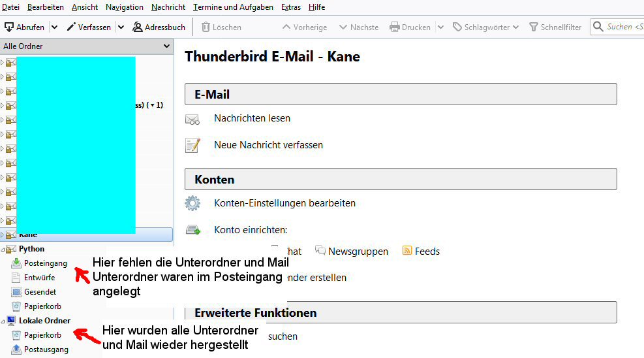Image resolution: width=644 pixels, height=358 pixels.
Task: Open the Nachricht menu
Action: point(168,7)
